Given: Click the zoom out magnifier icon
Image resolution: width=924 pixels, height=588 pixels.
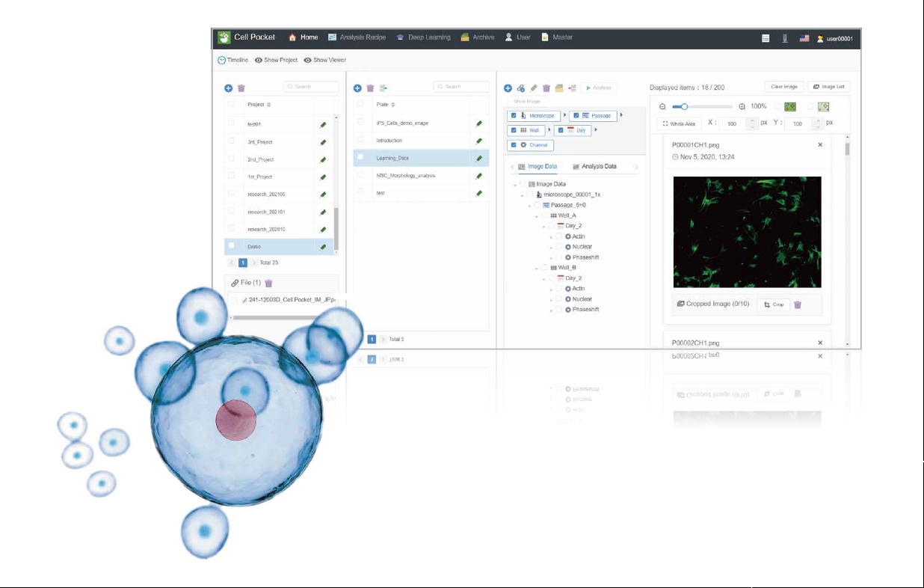Looking at the screenshot, I should pyautogui.click(x=662, y=107).
